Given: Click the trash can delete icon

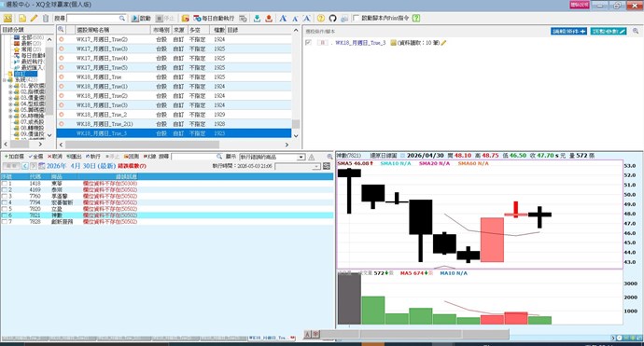Looking at the screenshot, I should click(45, 19).
